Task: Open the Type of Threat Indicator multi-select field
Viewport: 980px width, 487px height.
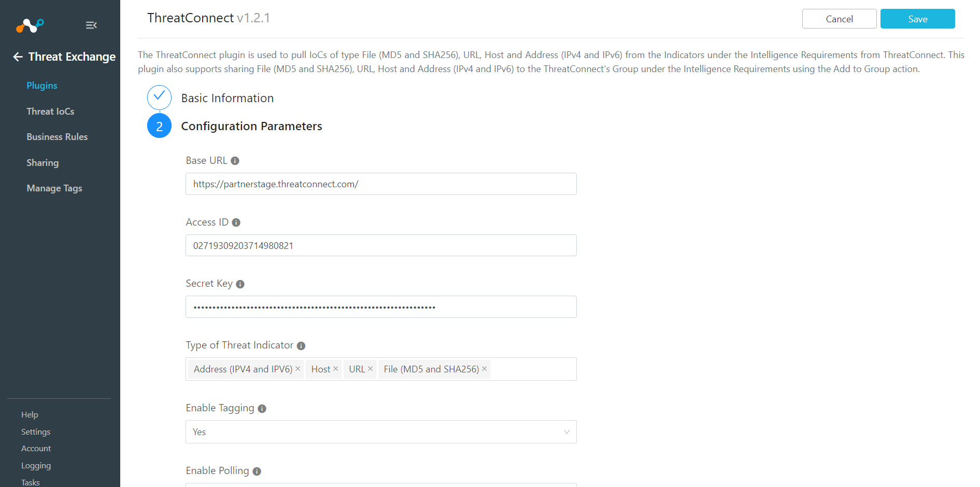Action: pos(532,369)
